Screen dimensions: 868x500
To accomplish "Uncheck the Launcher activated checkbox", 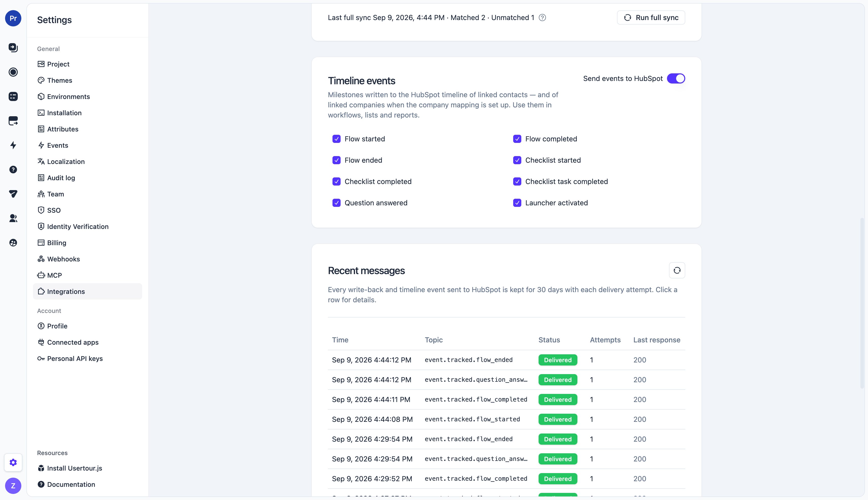I will coord(517,203).
